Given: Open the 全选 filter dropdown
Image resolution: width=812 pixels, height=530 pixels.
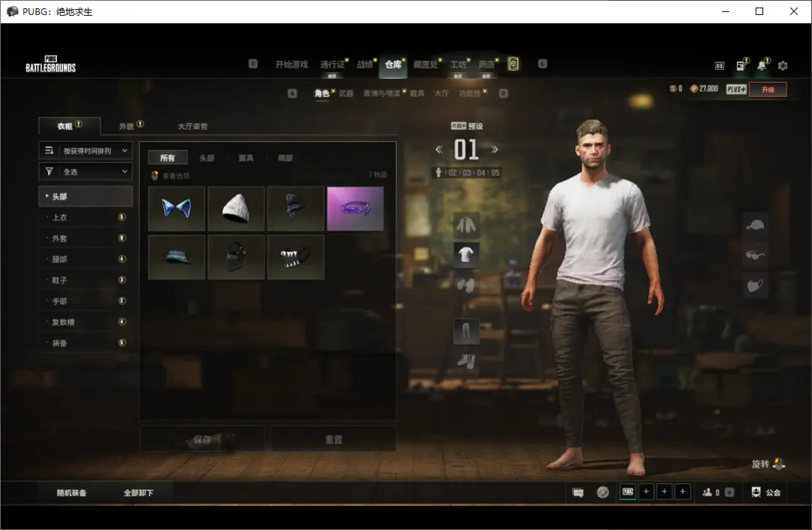Looking at the screenshot, I should [86, 171].
